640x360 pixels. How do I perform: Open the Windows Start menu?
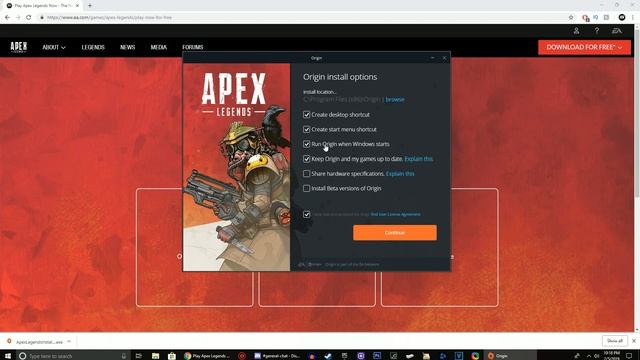pyautogui.click(x=7, y=356)
